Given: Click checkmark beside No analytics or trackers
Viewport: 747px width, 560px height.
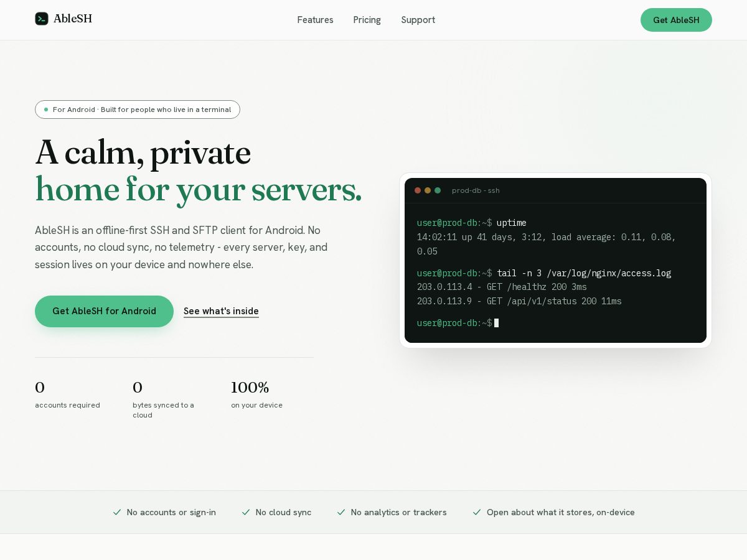Looking at the screenshot, I should tap(341, 512).
